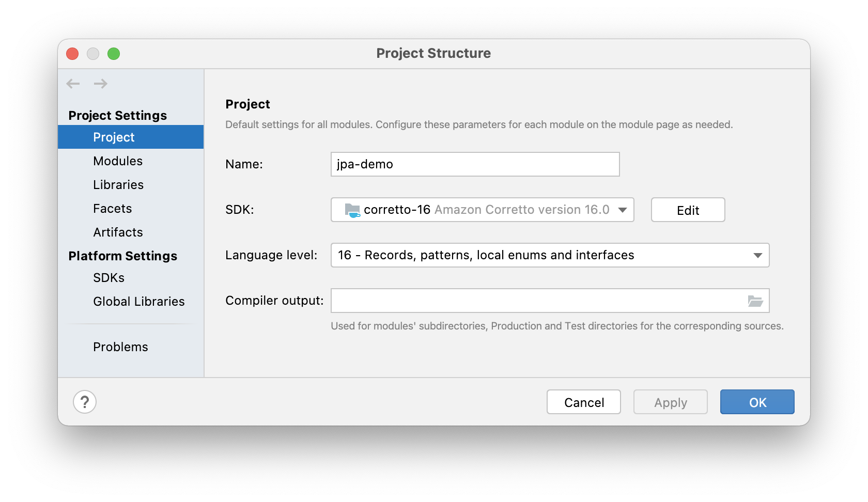Open the Language level dropdown
The height and width of the screenshot is (502, 868).
[x=757, y=255]
